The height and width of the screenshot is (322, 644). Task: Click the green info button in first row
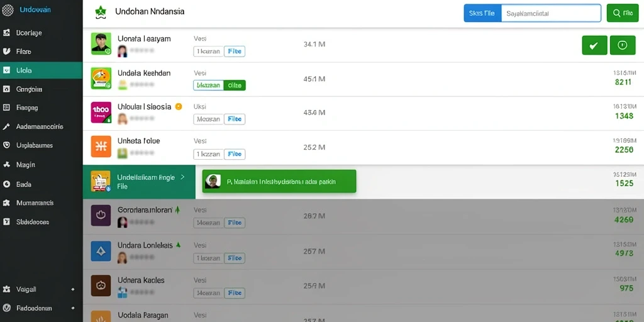[623, 45]
